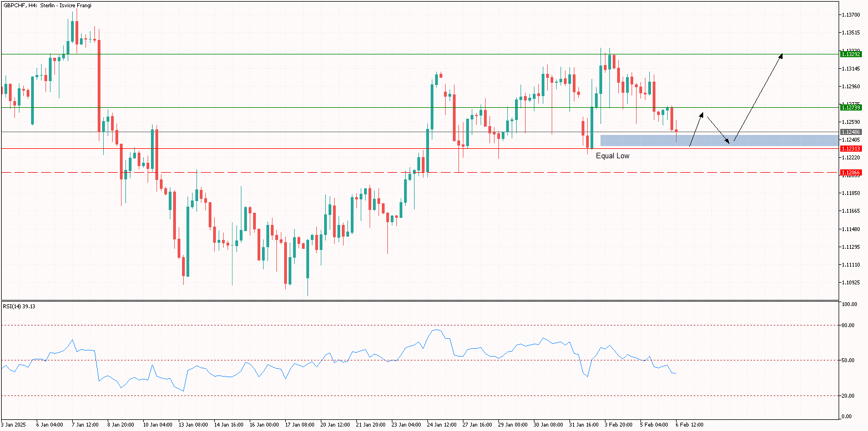The height and width of the screenshot is (431, 868).
Task: Click the RSI 20.00 scale value
Action: 849,395
